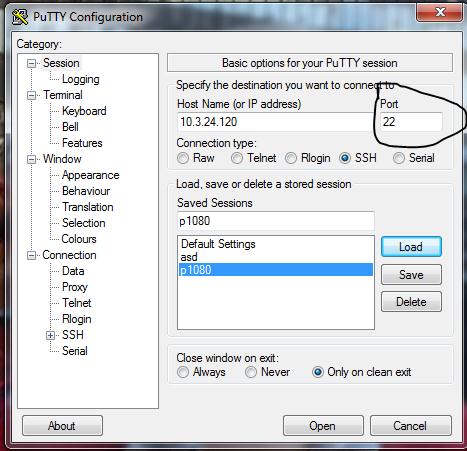Image resolution: width=467 pixels, height=451 pixels.
Task: Save the current session settings
Action: click(x=411, y=275)
